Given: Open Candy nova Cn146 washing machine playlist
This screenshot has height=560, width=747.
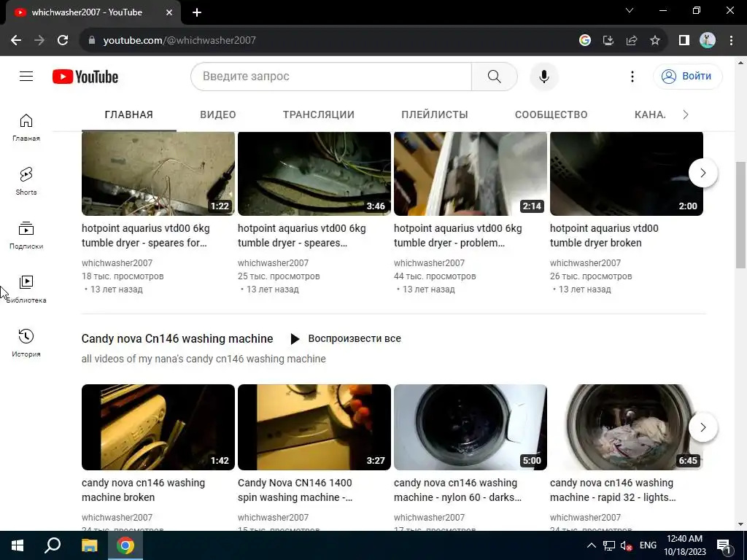Looking at the screenshot, I should click(177, 338).
